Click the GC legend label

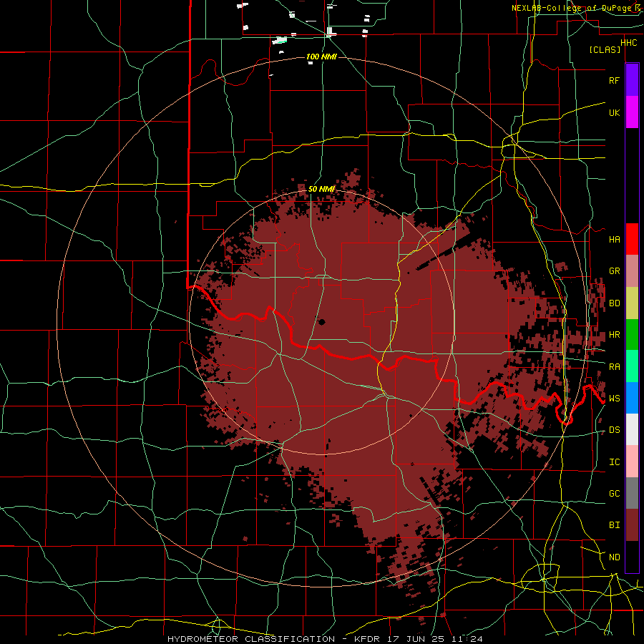(614, 493)
